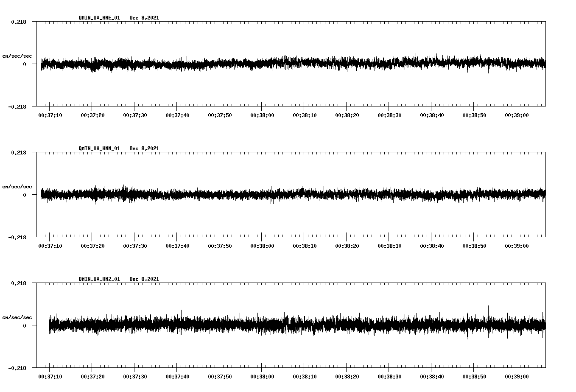Click the cm/sec/sec unit label on HNZ plot
Screen dimensions: 576x392
click(17, 317)
